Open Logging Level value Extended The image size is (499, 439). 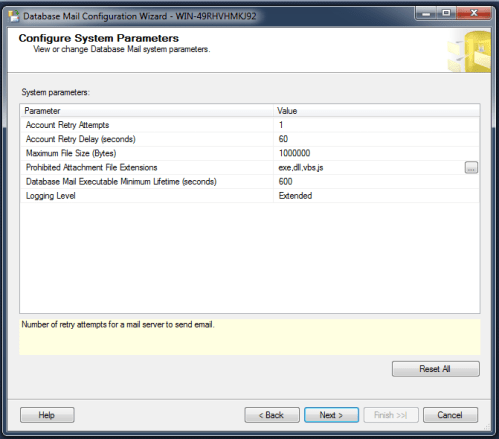click(376, 196)
